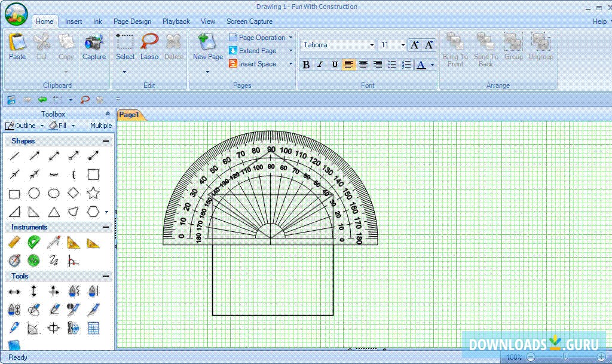The width and height of the screenshot is (612, 364).
Task: Open the Screen Capture ribbon tab
Action: [249, 22]
